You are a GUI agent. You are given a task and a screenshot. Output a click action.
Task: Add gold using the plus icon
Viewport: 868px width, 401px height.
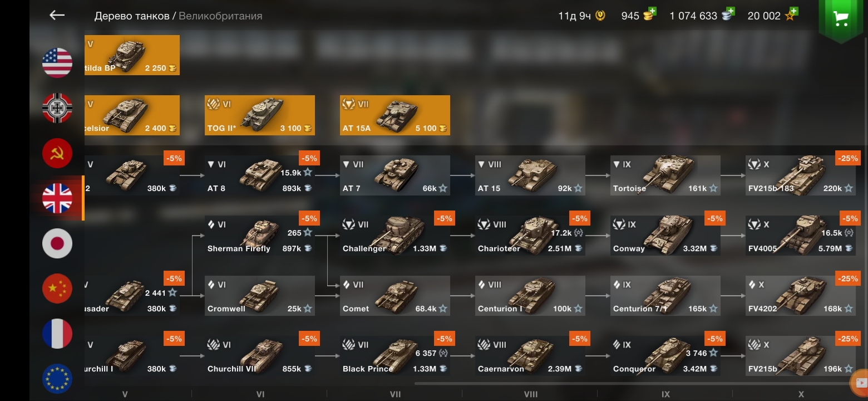(652, 11)
